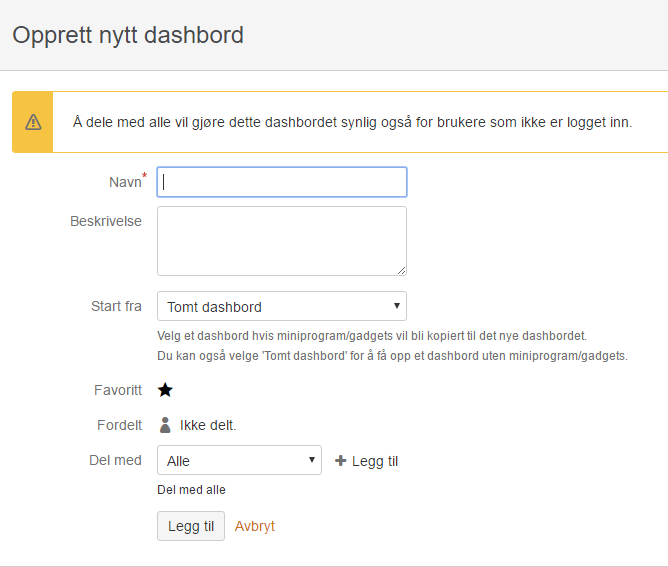Image resolution: width=668 pixels, height=567 pixels.
Task: Focus the Navn text field
Action: point(281,182)
